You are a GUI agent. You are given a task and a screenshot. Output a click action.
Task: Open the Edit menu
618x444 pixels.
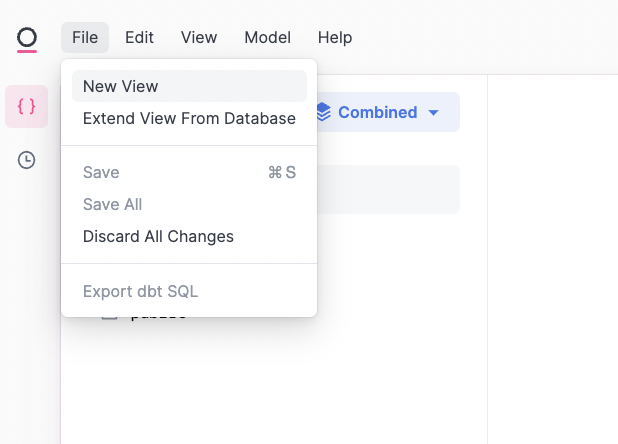click(139, 38)
